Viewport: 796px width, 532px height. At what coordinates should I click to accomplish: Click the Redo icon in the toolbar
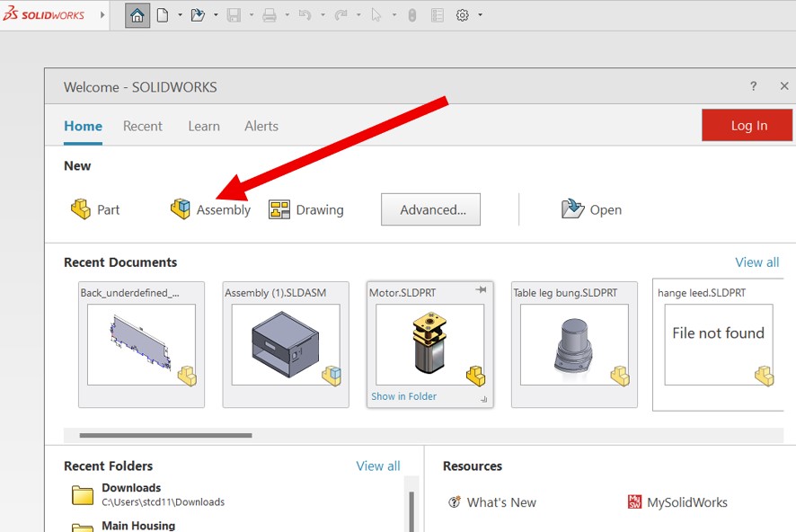(x=341, y=15)
